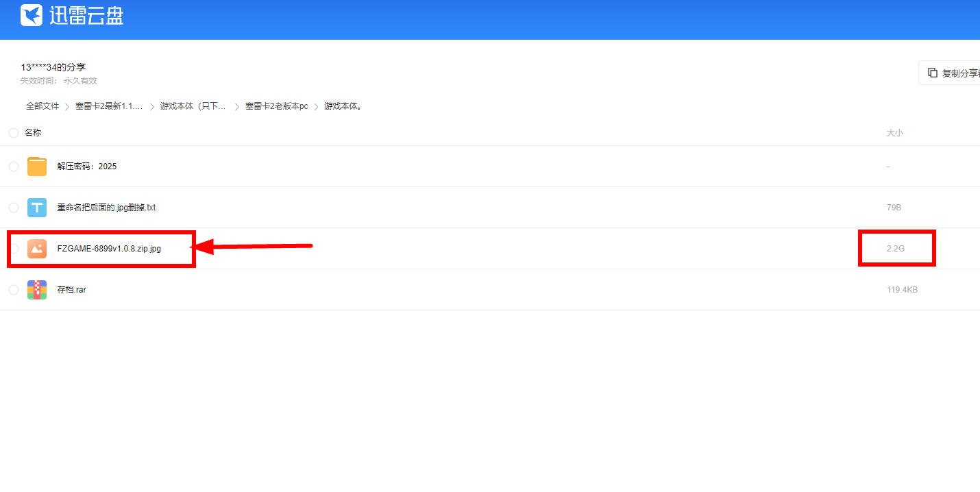Viewport: 980px width, 492px height.
Task: Click the copy icon in 复制分享 button
Action: point(932,73)
